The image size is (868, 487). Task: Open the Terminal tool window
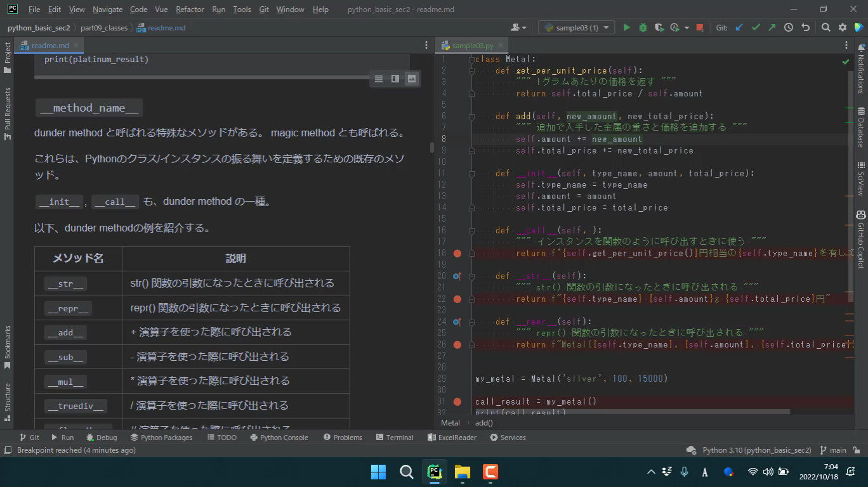pos(394,438)
